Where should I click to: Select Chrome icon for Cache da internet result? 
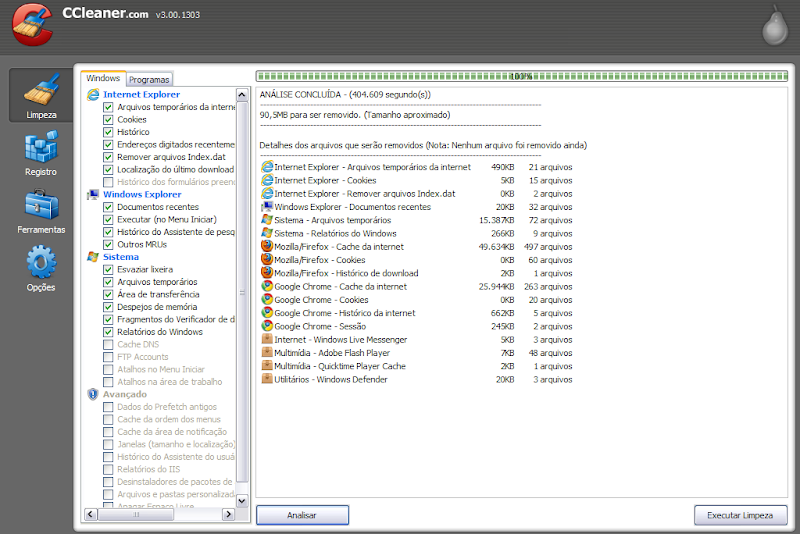point(267,286)
